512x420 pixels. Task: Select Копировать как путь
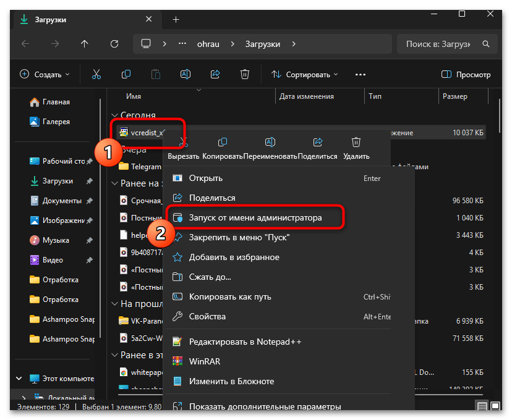(278, 296)
